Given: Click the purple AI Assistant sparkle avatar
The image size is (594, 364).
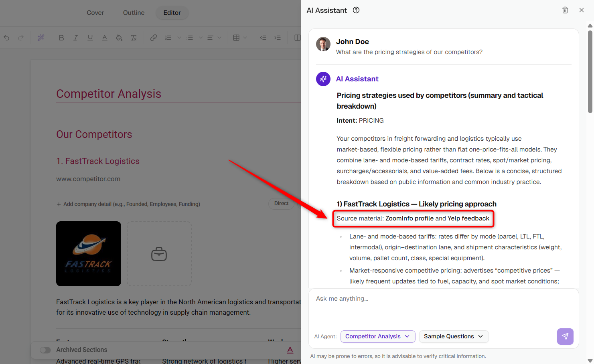Looking at the screenshot, I should click(x=323, y=79).
